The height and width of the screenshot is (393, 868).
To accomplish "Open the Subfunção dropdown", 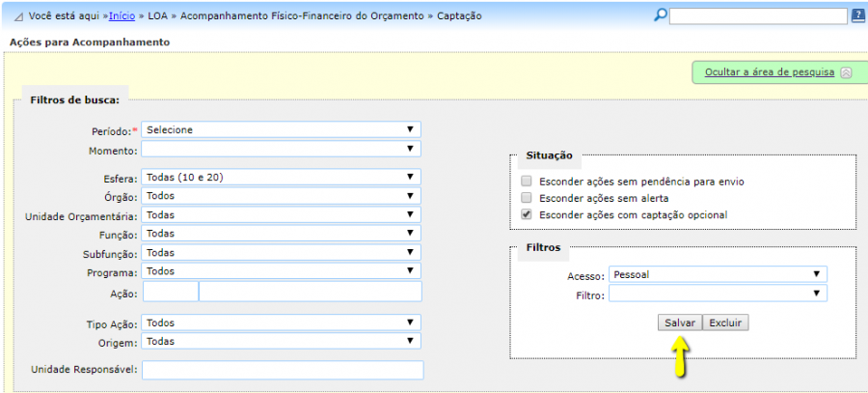I will click(282, 252).
